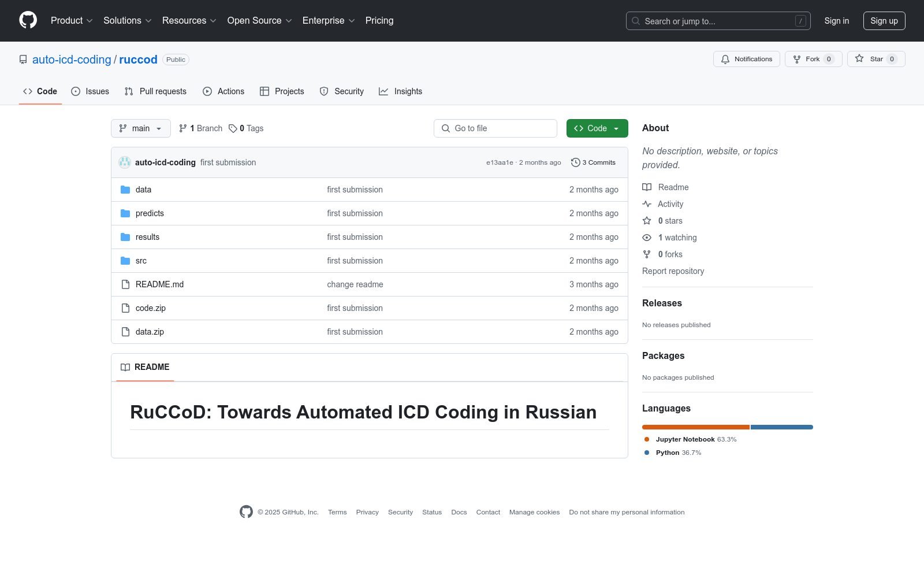Switch to the Code tab

pos(40,91)
